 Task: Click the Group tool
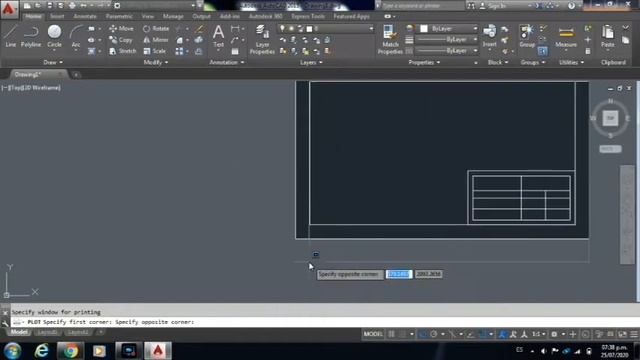pyautogui.click(x=527, y=36)
